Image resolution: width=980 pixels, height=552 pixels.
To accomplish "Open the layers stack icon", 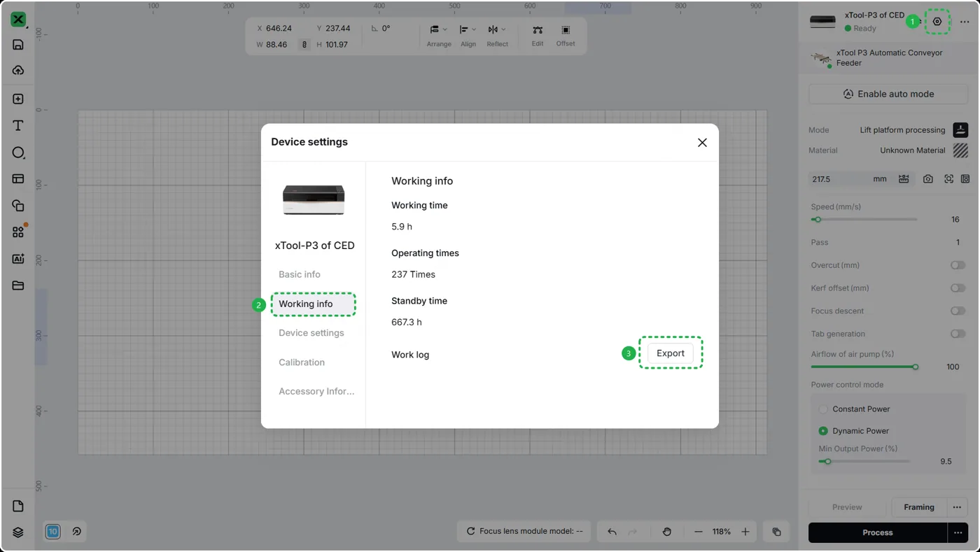I will click(18, 532).
